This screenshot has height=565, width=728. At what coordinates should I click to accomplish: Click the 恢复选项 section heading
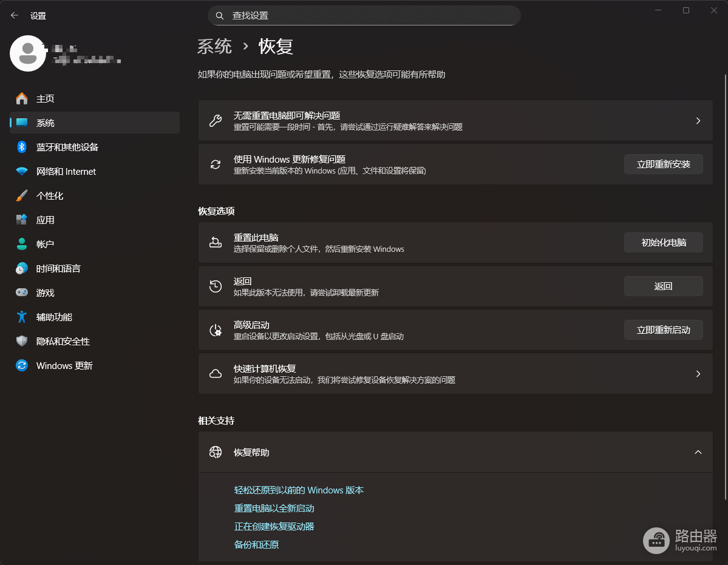point(216,211)
